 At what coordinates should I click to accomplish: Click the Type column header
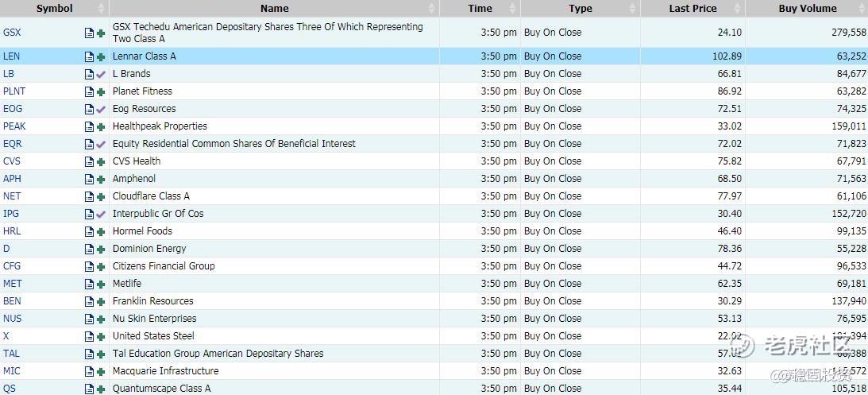(581, 8)
